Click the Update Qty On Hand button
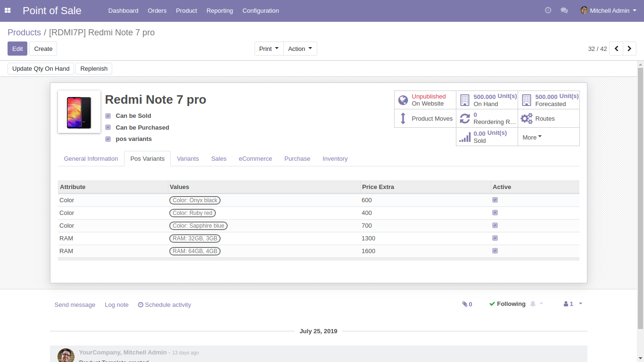Screen dimensions: 644x362 [x=41, y=68]
